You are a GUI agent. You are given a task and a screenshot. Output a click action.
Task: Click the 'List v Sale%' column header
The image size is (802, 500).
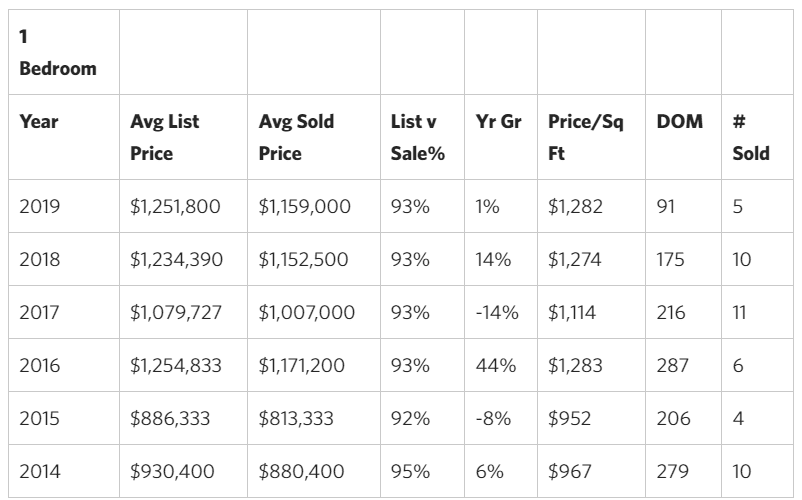[x=418, y=138]
